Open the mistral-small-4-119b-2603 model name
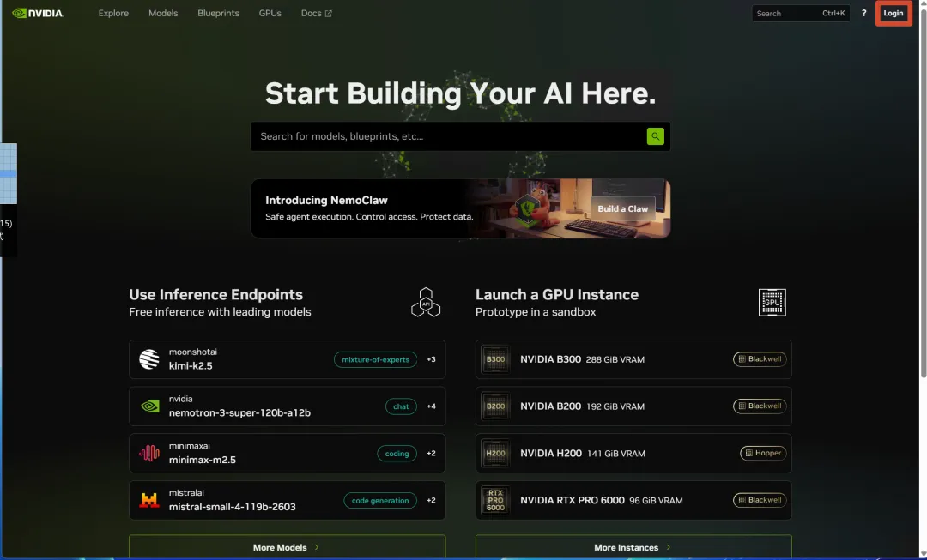Image resolution: width=927 pixels, height=560 pixels. (233, 507)
